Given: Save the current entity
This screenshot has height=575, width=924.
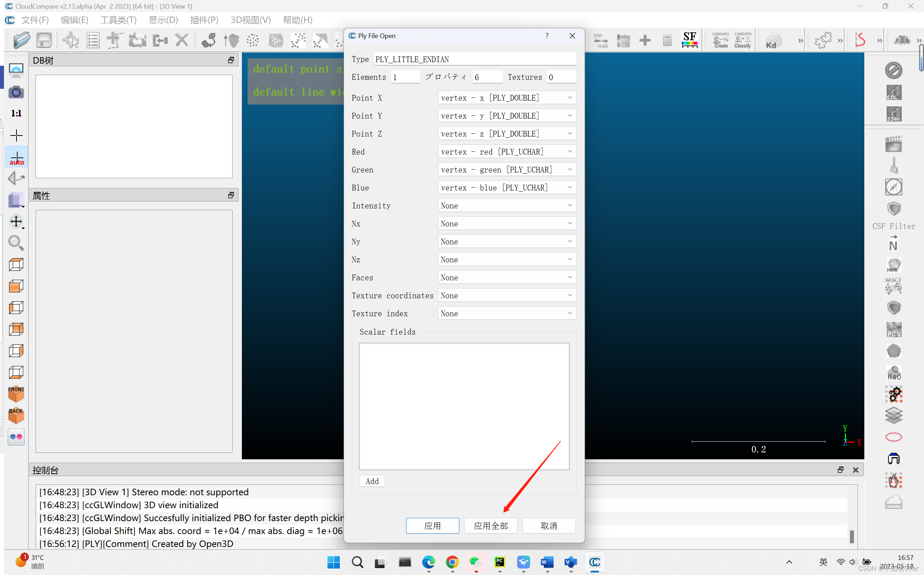Looking at the screenshot, I should point(44,40).
